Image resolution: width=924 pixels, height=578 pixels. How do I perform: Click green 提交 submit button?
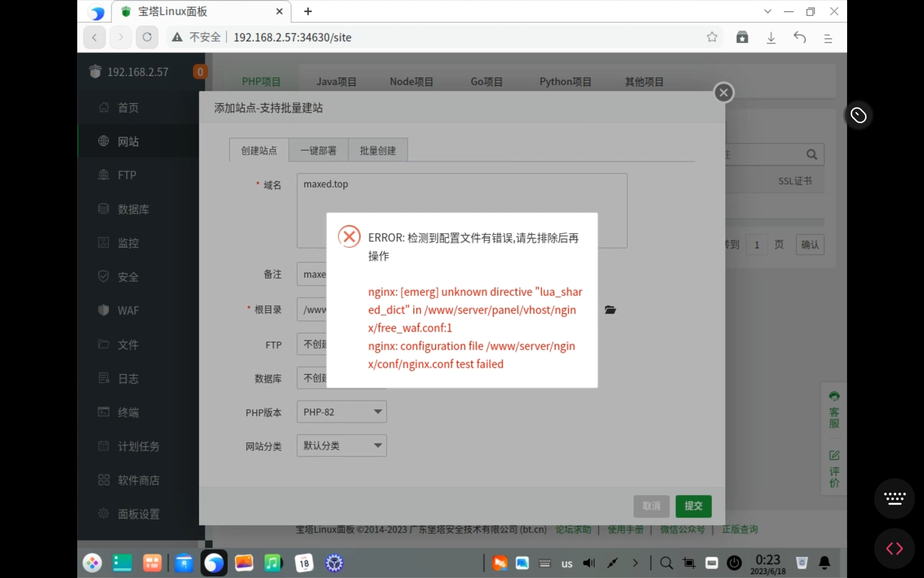(x=693, y=506)
